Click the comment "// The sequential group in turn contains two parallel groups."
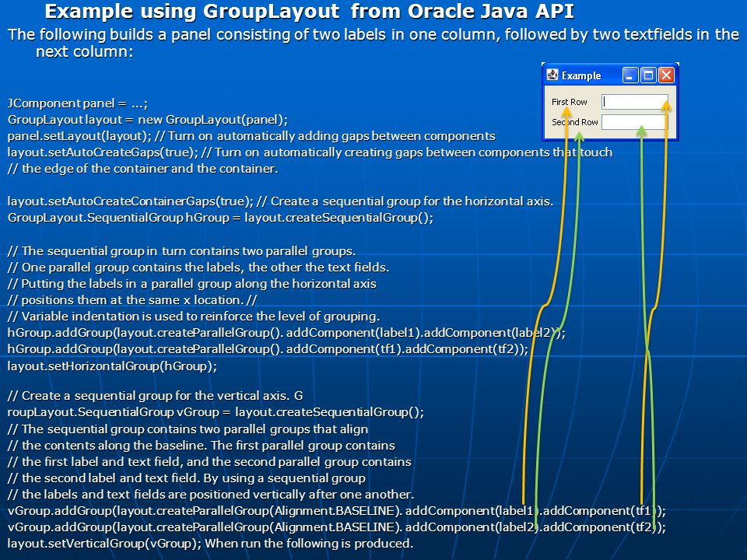This screenshot has width=747, height=560. (x=181, y=251)
